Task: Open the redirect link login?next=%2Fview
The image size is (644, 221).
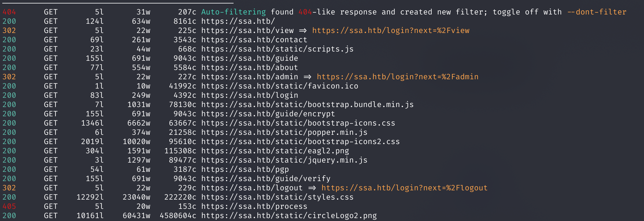Action: (391, 31)
